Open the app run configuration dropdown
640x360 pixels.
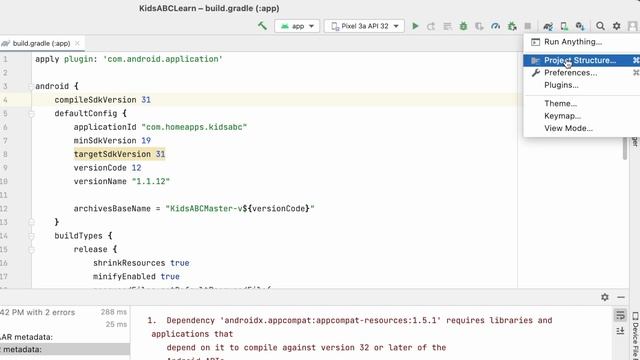[297, 26]
